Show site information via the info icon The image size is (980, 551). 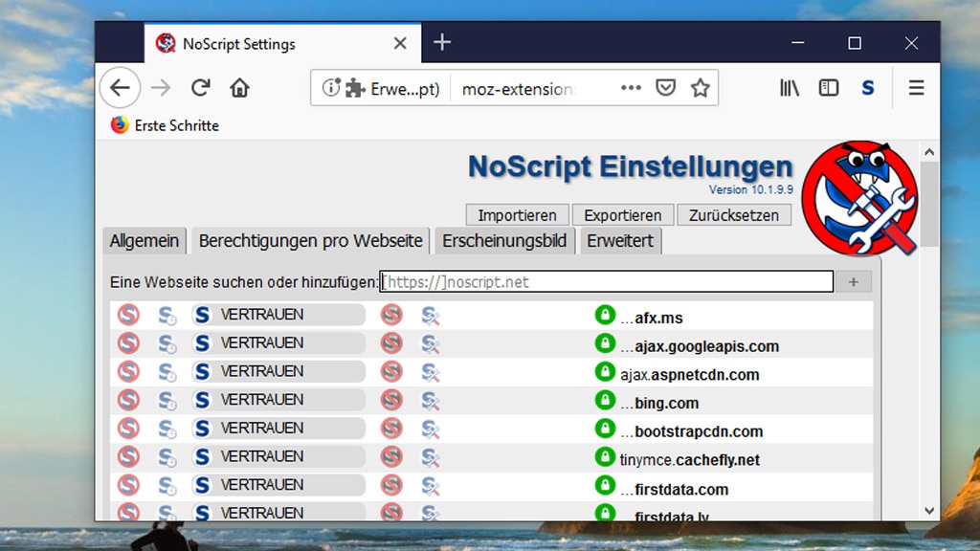tap(330, 88)
